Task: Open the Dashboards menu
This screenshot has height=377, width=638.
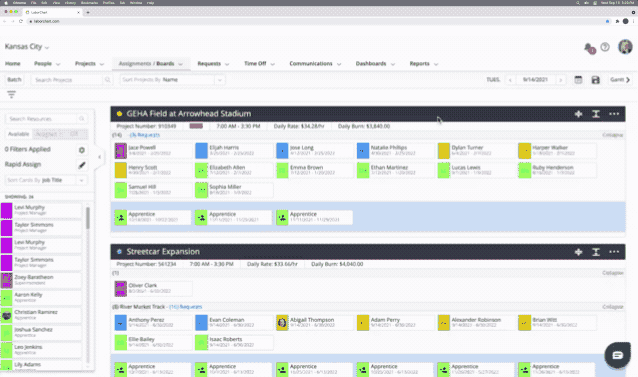Action: point(375,64)
